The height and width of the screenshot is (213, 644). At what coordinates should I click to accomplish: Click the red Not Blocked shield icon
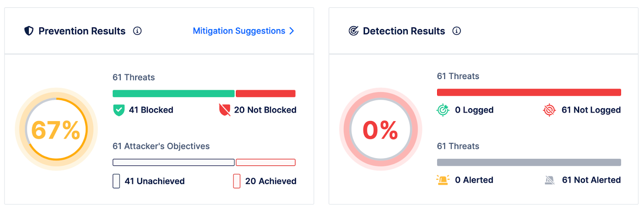coord(225,110)
